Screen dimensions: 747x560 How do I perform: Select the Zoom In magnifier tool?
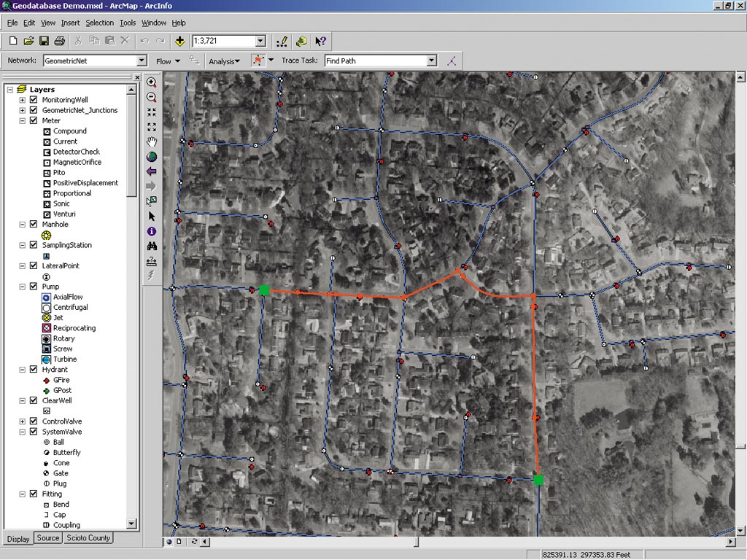152,82
